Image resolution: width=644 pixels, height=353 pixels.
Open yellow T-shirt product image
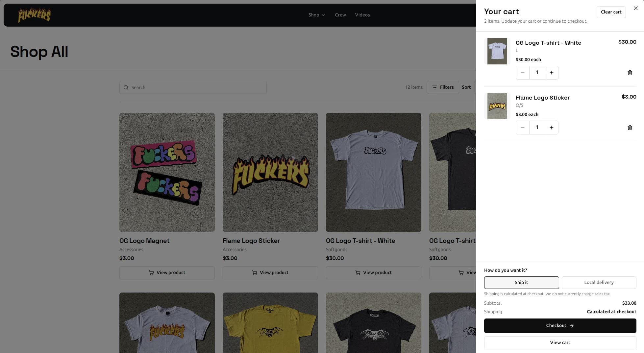click(270, 323)
